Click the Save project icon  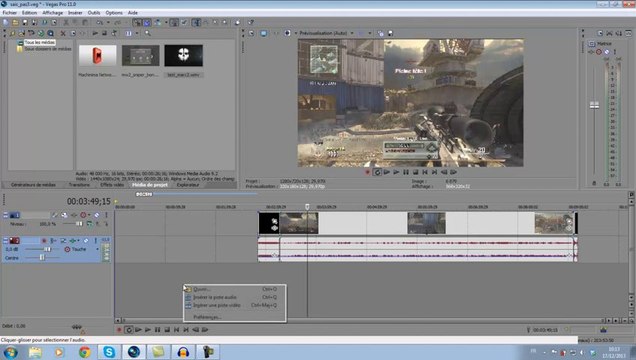pos(25,22)
